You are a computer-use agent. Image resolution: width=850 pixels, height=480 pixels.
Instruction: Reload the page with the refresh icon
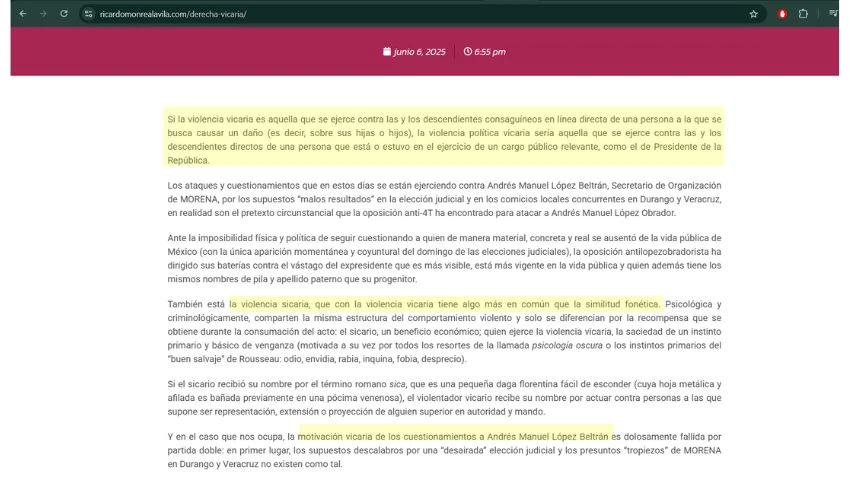[64, 14]
